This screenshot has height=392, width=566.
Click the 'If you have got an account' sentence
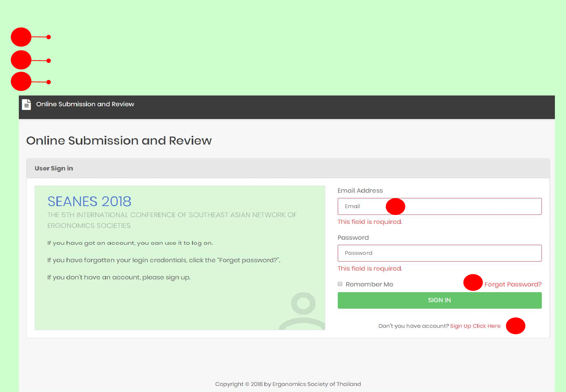(130, 243)
